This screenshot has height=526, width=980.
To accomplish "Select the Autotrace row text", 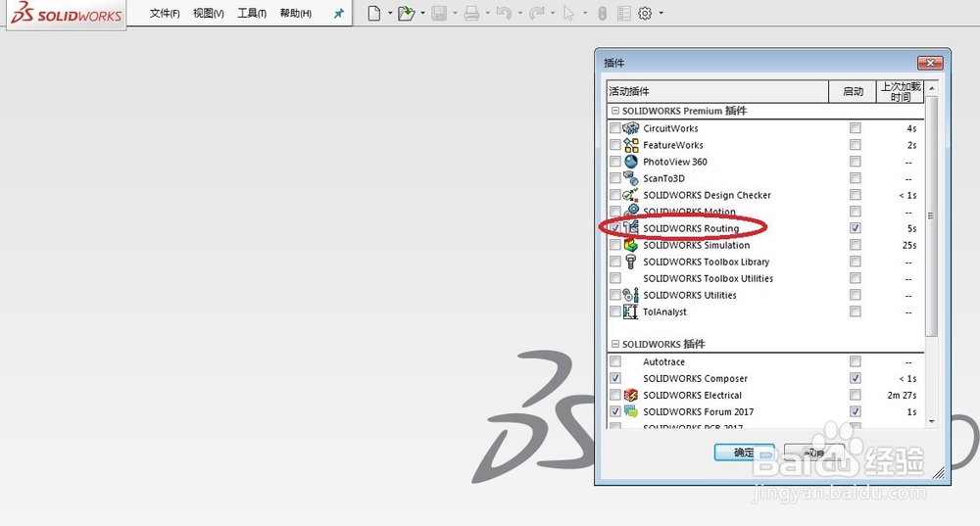I will click(x=663, y=361).
